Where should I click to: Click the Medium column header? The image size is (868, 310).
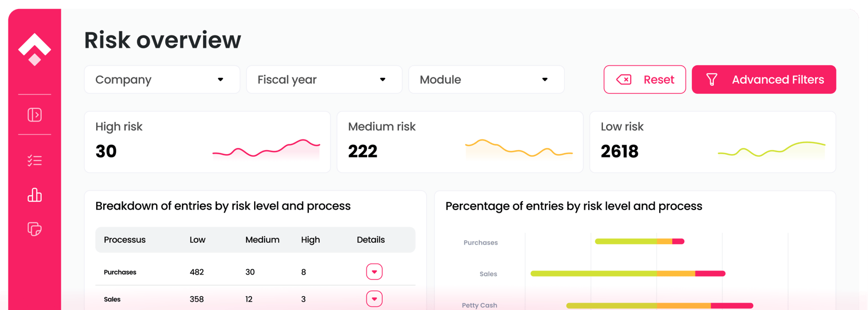coord(262,239)
